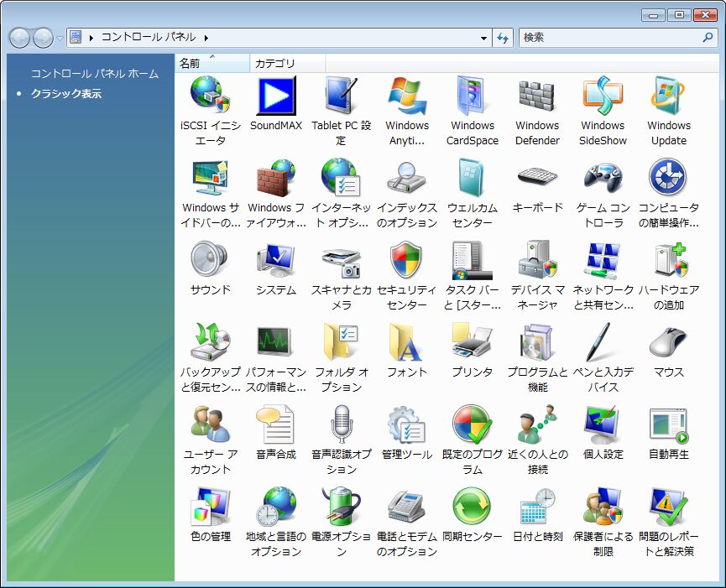Screen dimensions: 726x588
Task: Open Windows CardSpace icon
Action: [473, 96]
